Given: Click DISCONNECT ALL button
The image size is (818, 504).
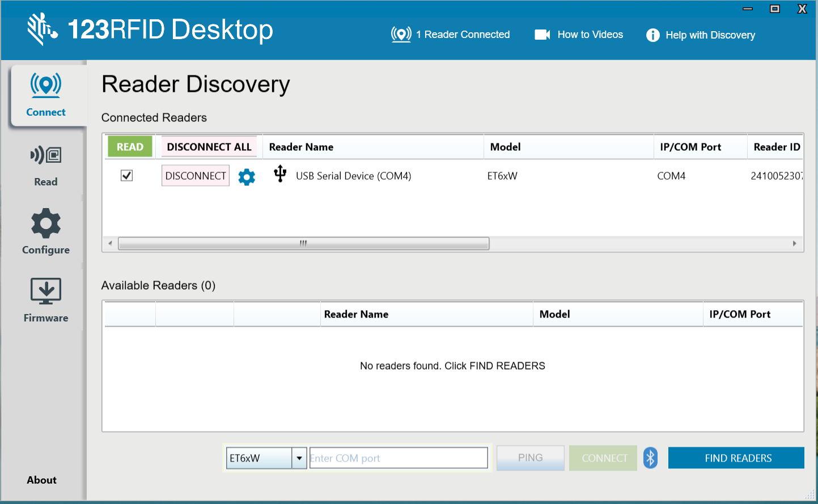Looking at the screenshot, I should point(209,147).
